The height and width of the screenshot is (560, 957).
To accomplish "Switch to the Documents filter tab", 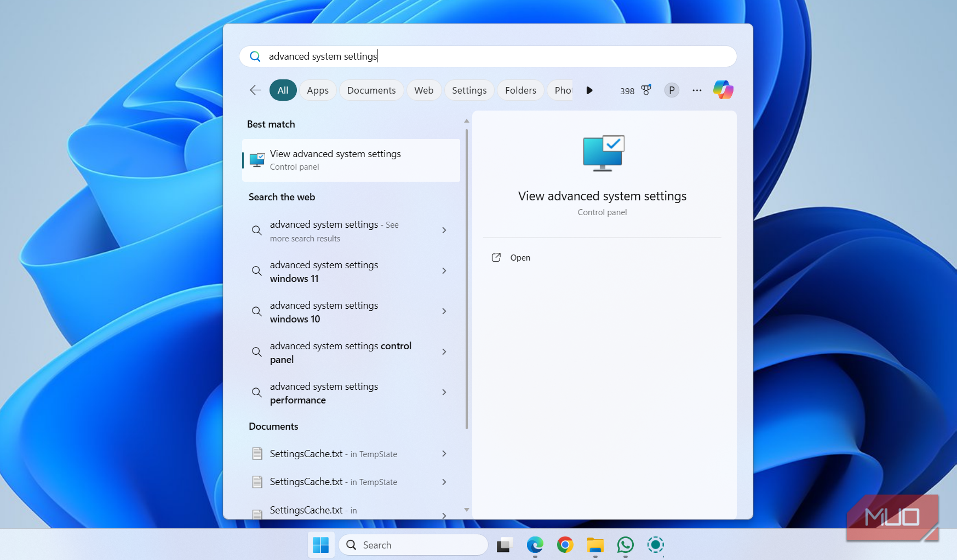I will point(371,90).
